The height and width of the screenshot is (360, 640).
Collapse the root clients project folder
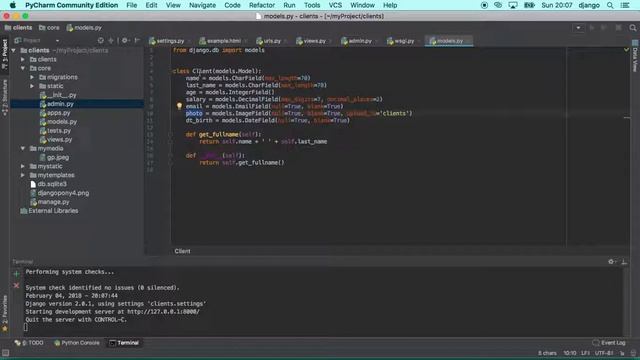pyautogui.click(x=14, y=51)
